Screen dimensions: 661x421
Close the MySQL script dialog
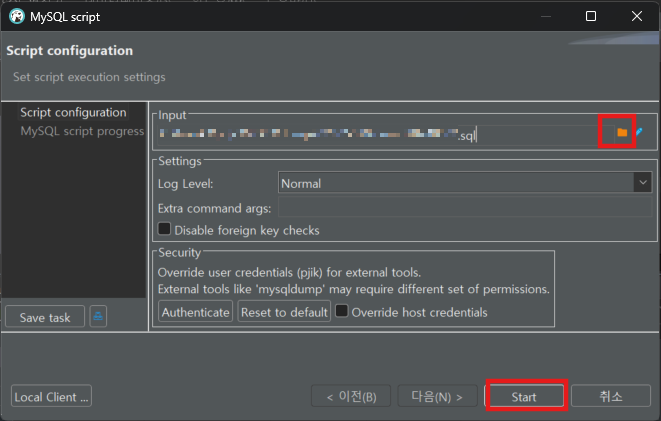point(637,16)
